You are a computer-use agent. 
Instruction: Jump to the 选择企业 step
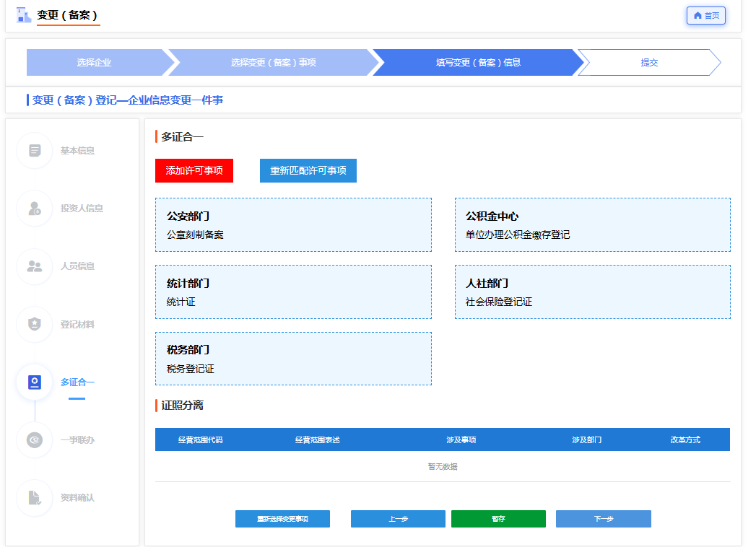tap(94, 63)
